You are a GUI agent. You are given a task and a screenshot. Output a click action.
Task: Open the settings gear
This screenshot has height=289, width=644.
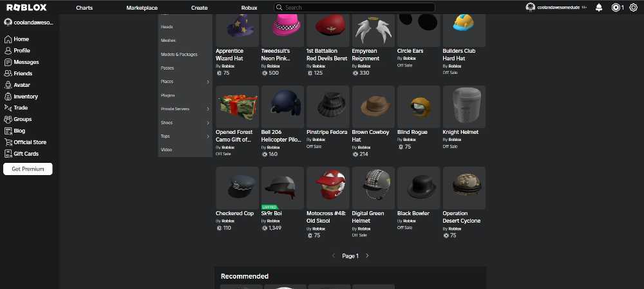click(x=633, y=7)
